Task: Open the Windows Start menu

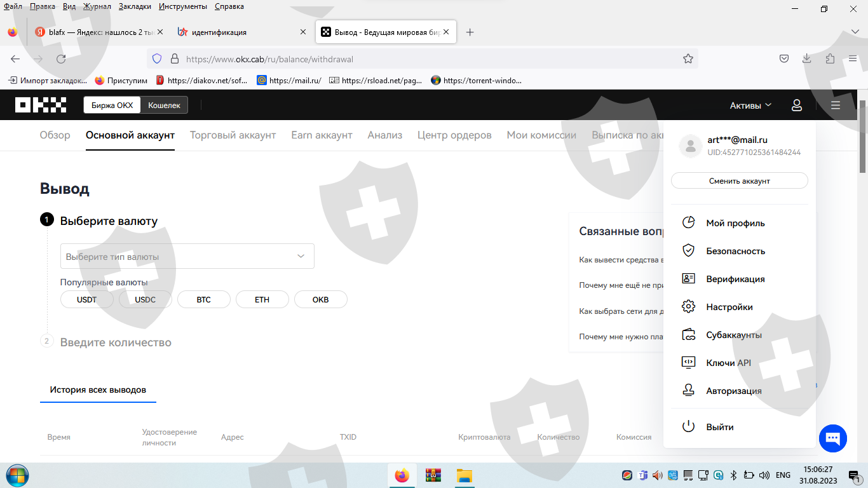Action: coord(17,475)
